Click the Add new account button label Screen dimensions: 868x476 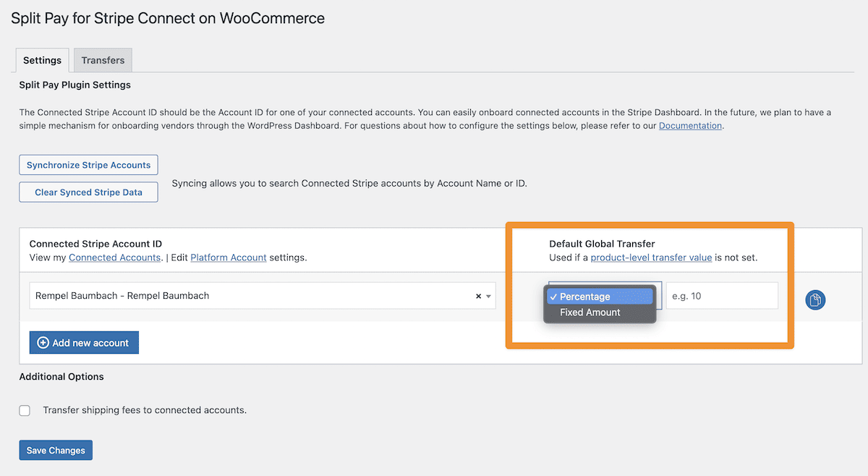(90, 343)
